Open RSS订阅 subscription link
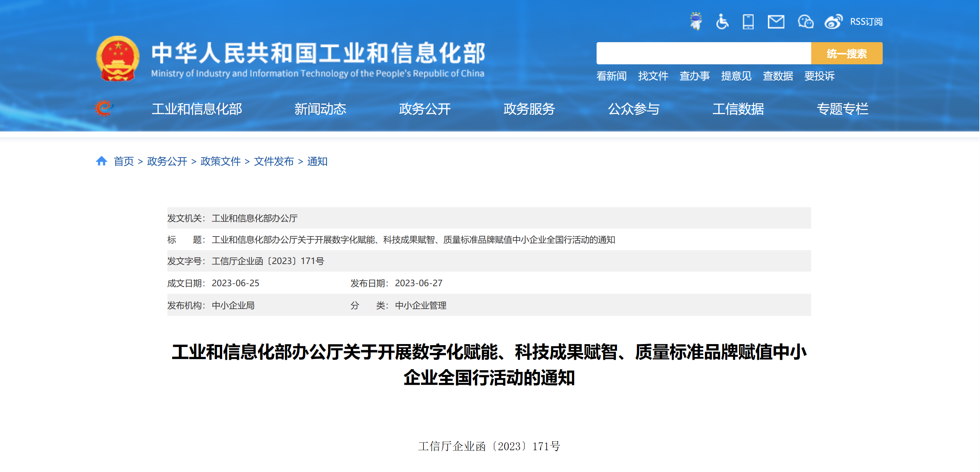980x472 pixels. click(866, 22)
